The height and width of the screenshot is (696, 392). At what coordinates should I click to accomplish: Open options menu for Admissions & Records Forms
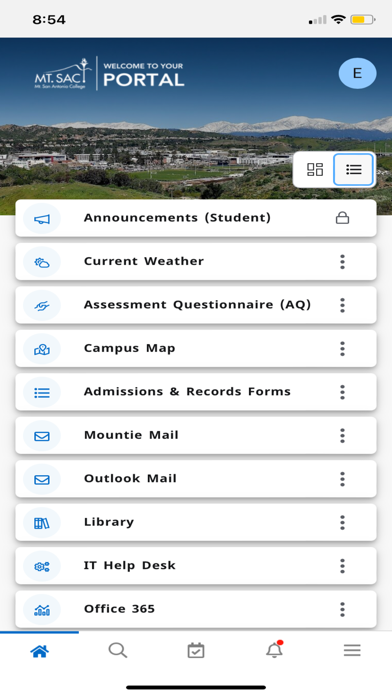342,392
